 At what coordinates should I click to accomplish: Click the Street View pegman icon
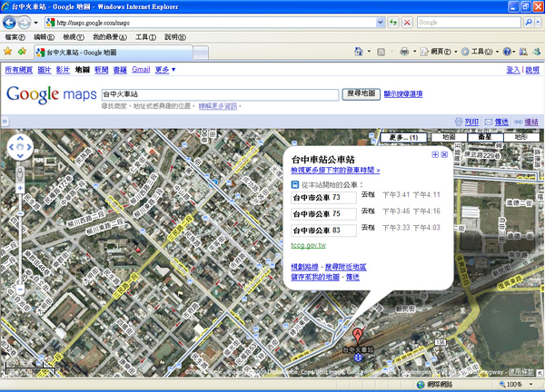click(x=20, y=173)
